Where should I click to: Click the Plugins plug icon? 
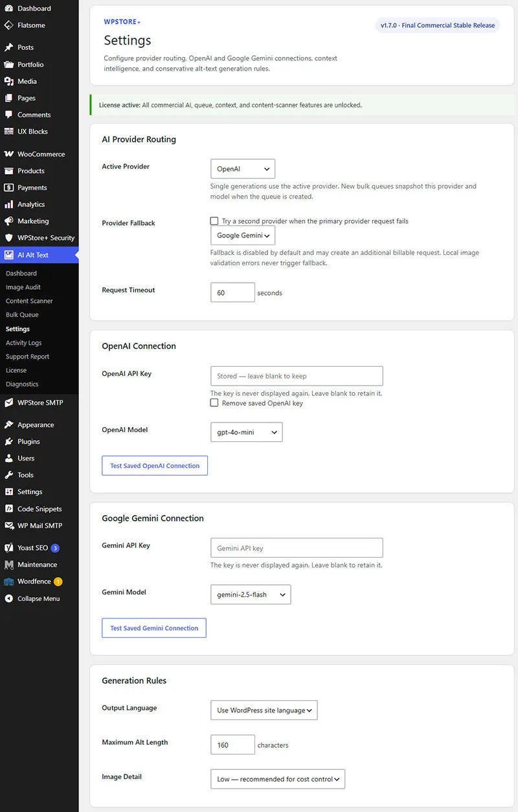8,441
